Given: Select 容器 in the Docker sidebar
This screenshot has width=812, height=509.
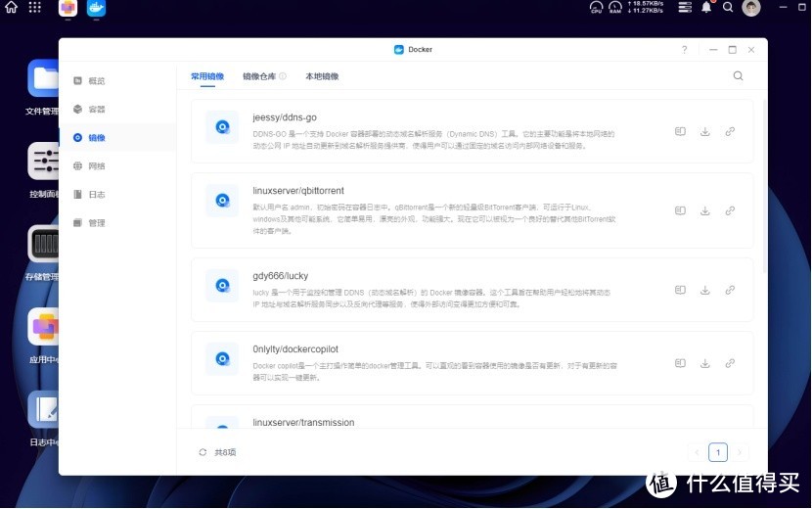Looking at the screenshot, I should tap(117, 110).
